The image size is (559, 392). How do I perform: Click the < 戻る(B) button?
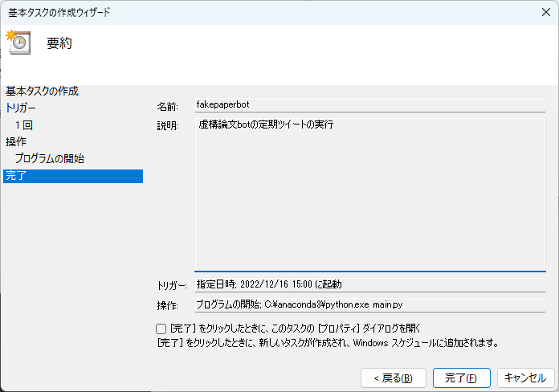click(394, 378)
